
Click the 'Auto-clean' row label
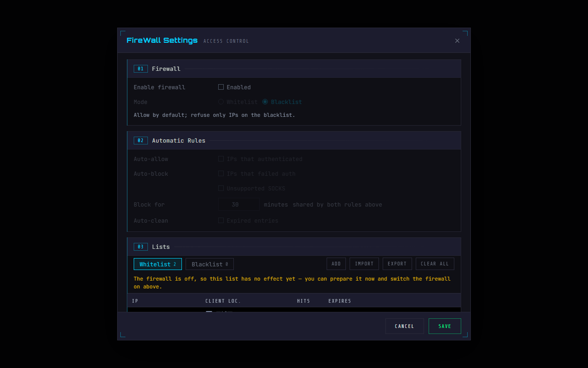(x=151, y=220)
